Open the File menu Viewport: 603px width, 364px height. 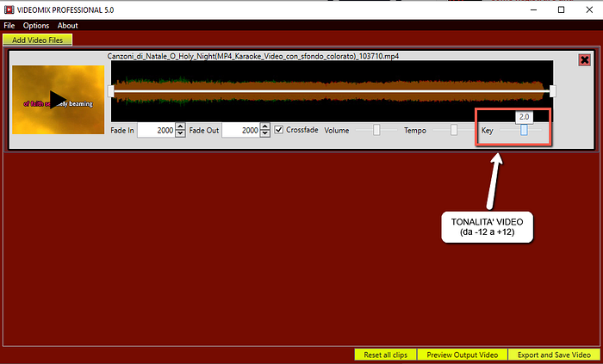click(x=9, y=25)
